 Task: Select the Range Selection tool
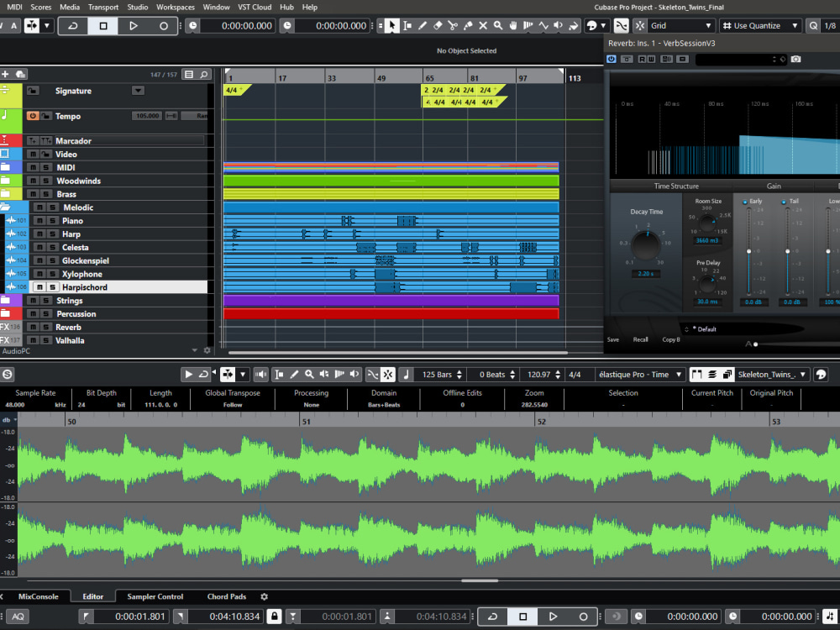[407, 26]
